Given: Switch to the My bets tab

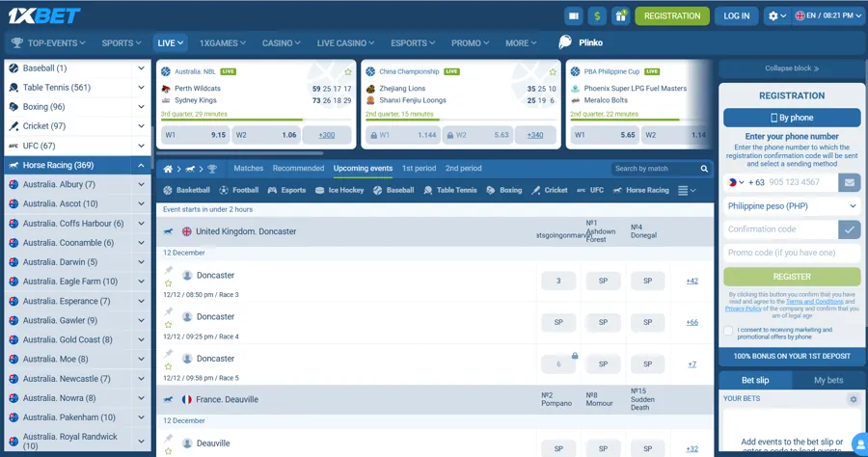Looking at the screenshot, I should (827, 380).
